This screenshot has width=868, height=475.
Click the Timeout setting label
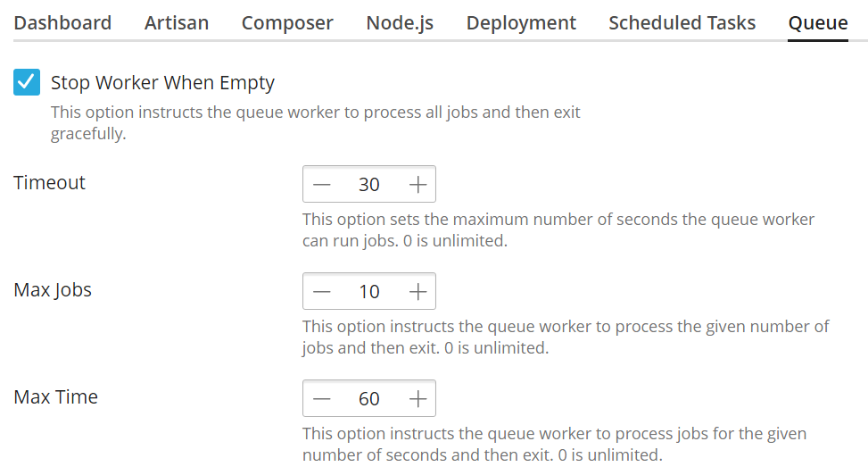coord(50,183)
